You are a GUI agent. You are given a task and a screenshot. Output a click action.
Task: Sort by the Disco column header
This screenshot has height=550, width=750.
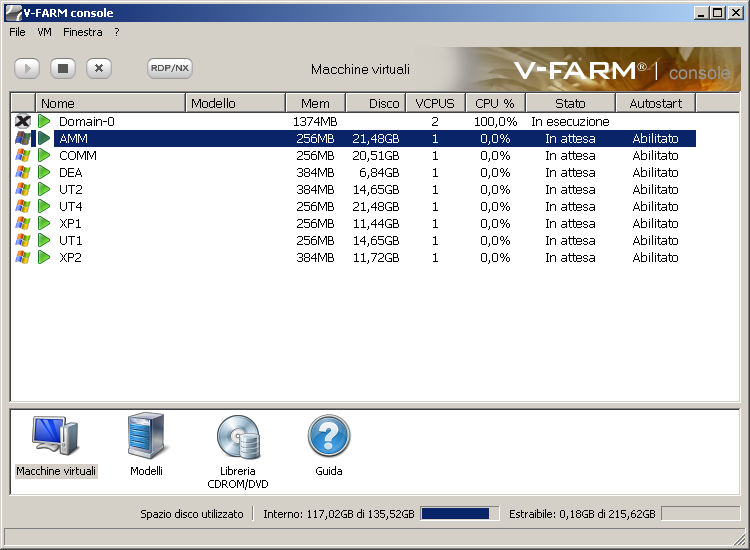click(x=375, y=103)
